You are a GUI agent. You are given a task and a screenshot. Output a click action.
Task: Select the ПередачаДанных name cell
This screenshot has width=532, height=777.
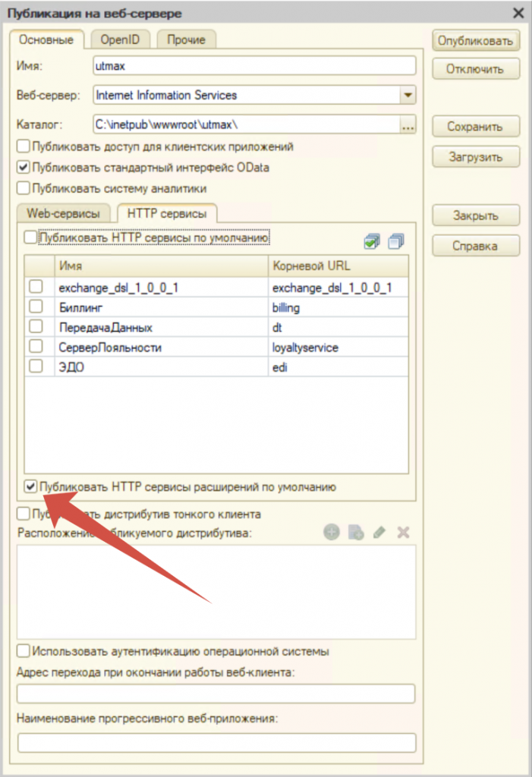pyautogui.click(x=161, y=327)
